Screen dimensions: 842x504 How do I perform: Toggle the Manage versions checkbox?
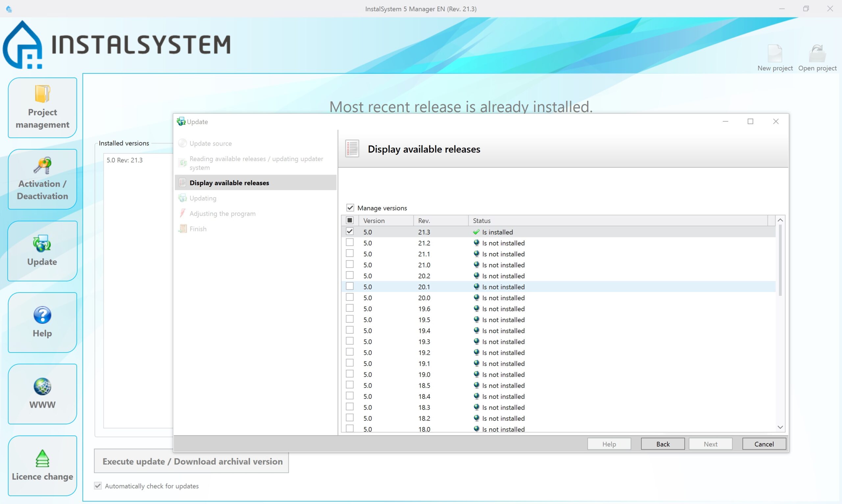350,207
